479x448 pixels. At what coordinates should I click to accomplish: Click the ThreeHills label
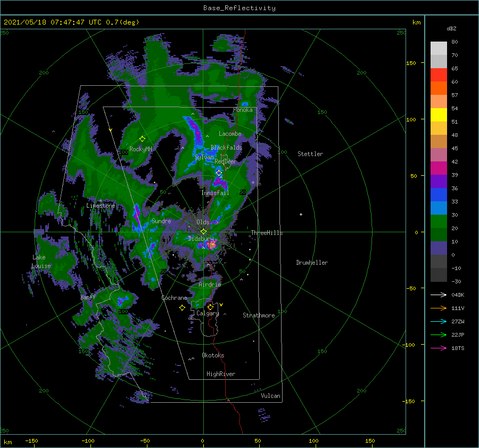tap(267, 233)
